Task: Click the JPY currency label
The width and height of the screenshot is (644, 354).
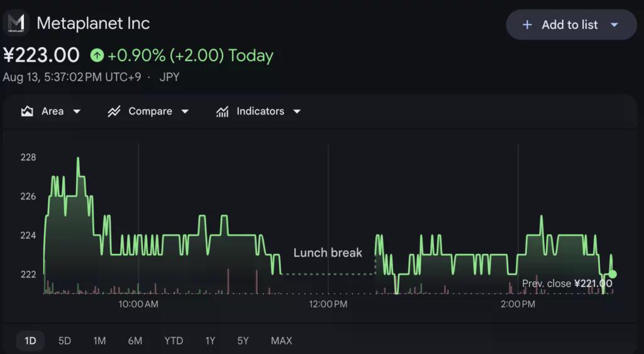Action: 169,77
